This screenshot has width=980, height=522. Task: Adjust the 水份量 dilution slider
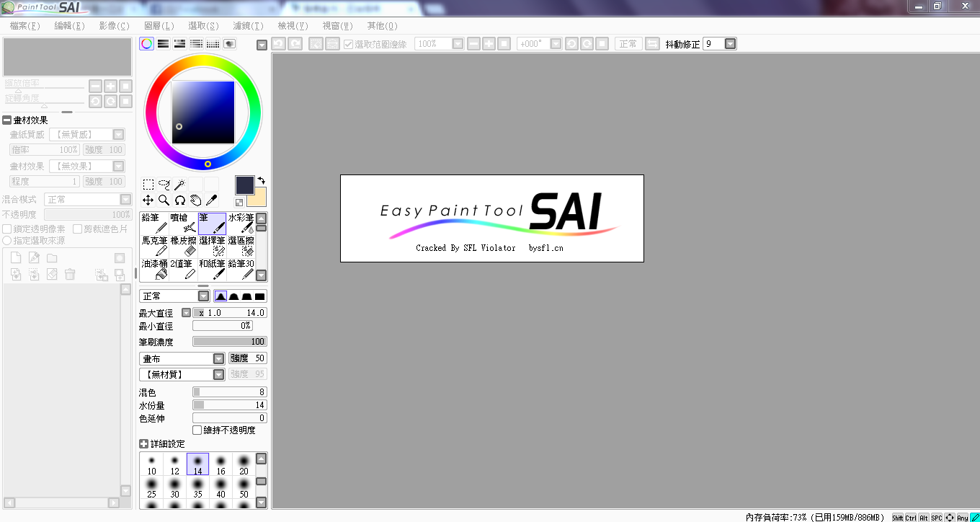coord(230,405)
